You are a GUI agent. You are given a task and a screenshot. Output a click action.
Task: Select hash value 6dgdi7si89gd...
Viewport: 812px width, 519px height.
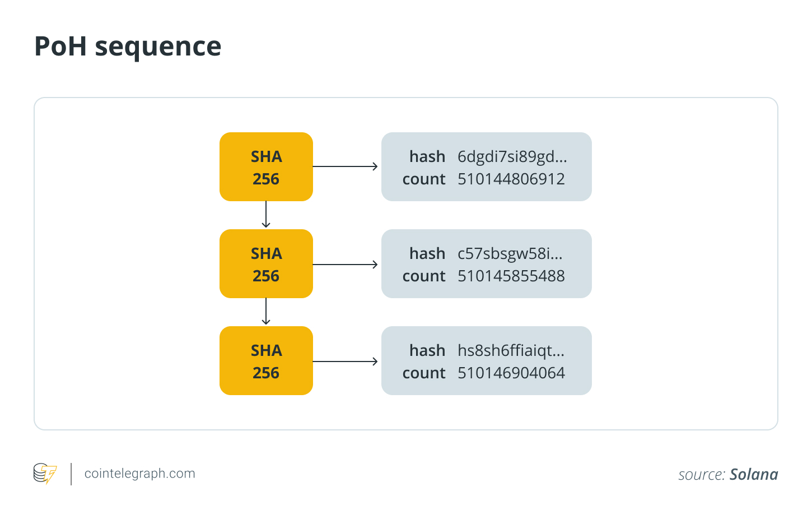(512, 157)
